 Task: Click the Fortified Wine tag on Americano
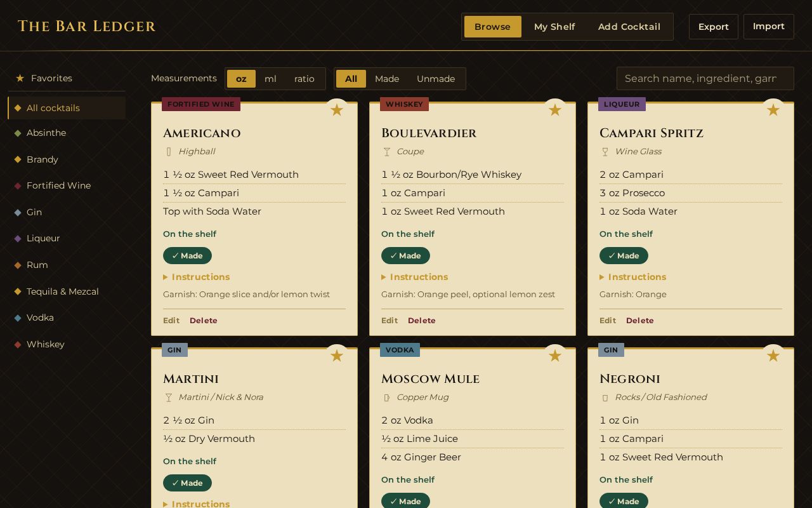[x=201, y=104]
